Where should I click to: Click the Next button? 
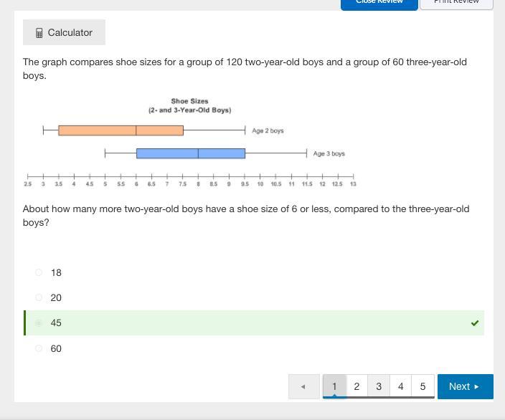(465, 386)
